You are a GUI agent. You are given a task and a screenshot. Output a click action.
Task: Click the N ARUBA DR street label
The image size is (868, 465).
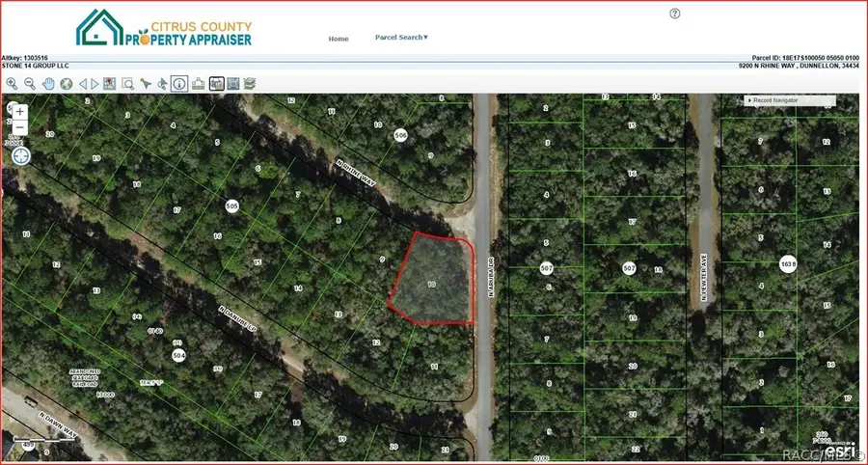click(491, 277)
